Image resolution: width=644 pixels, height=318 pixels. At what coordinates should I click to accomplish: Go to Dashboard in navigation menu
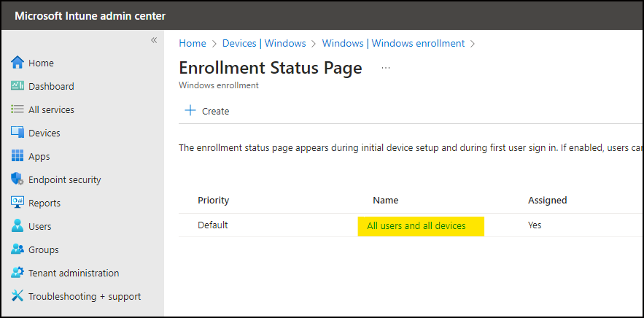coord(51,86)
